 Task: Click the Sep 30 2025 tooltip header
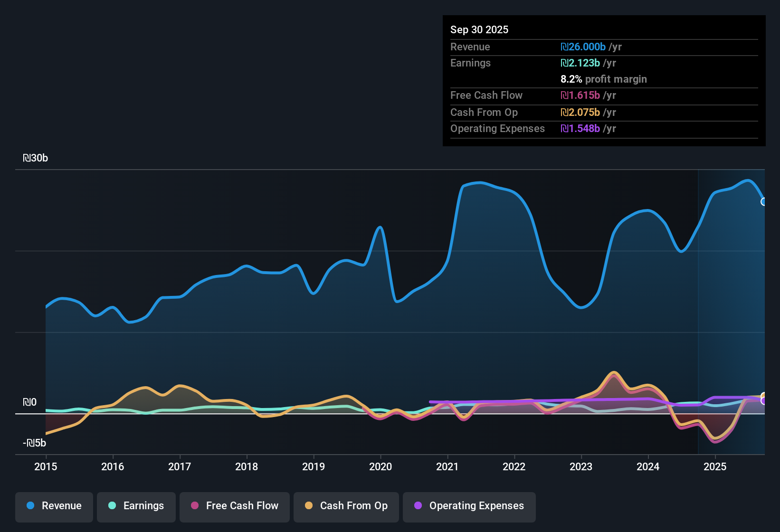point(479,29)
